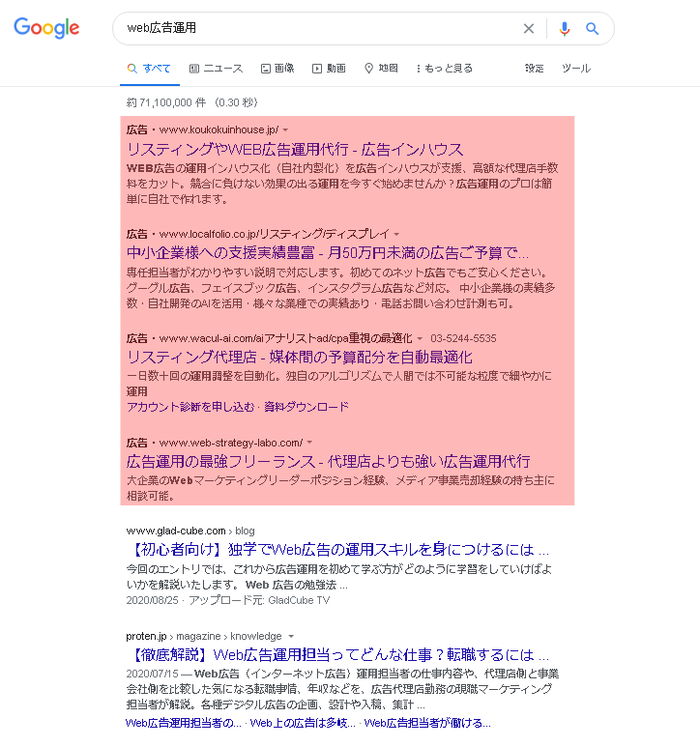Expand dropdown arrow next to proten.jp breadcrumb
The height and width of the screenshot is (747, 700).
[x=291, y=637]
